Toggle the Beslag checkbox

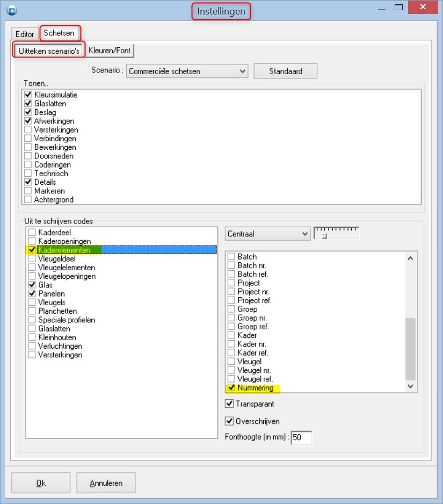(28, 112)
